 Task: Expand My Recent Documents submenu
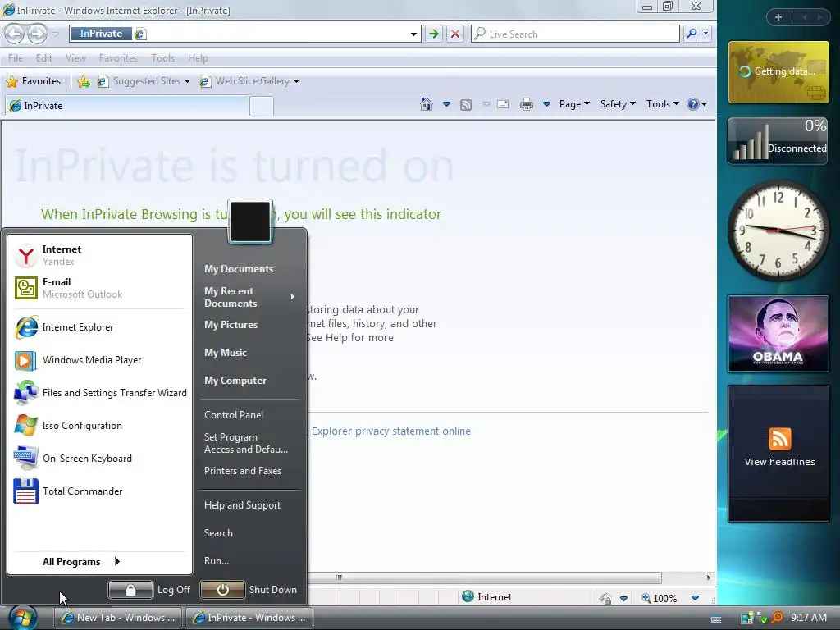(249, 297)
